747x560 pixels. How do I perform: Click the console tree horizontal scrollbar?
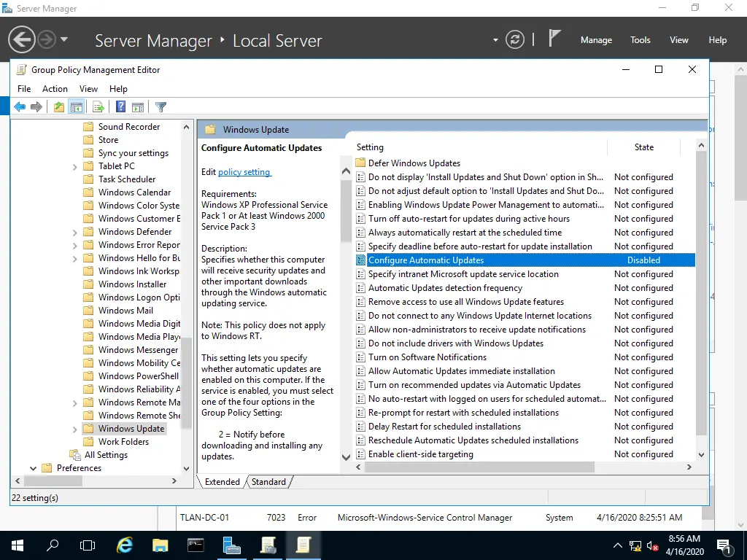(53, 481)
